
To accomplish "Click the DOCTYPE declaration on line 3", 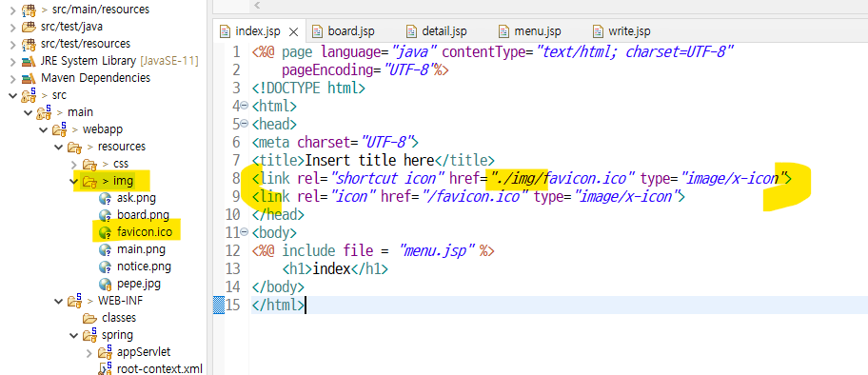I will (x=308, y=89).
